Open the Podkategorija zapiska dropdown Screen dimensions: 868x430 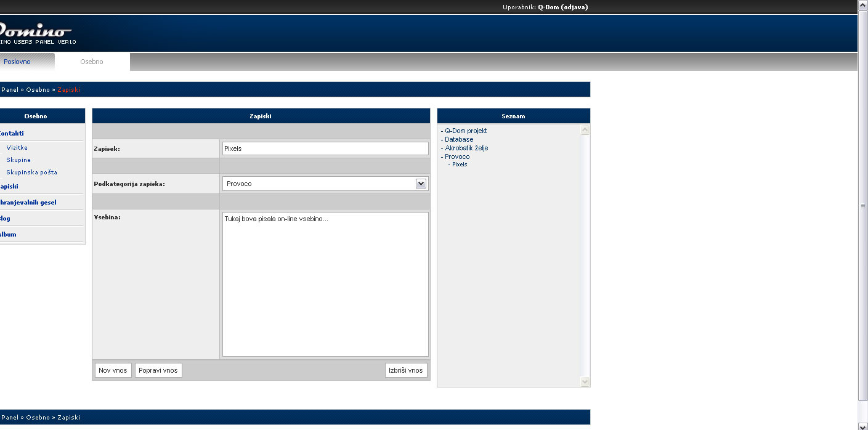(421, 184)
